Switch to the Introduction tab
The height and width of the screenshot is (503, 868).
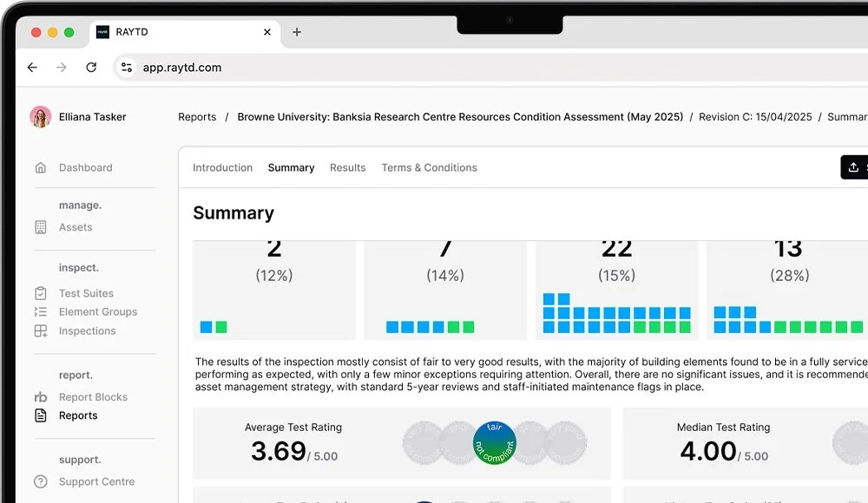tap(222, 167)
